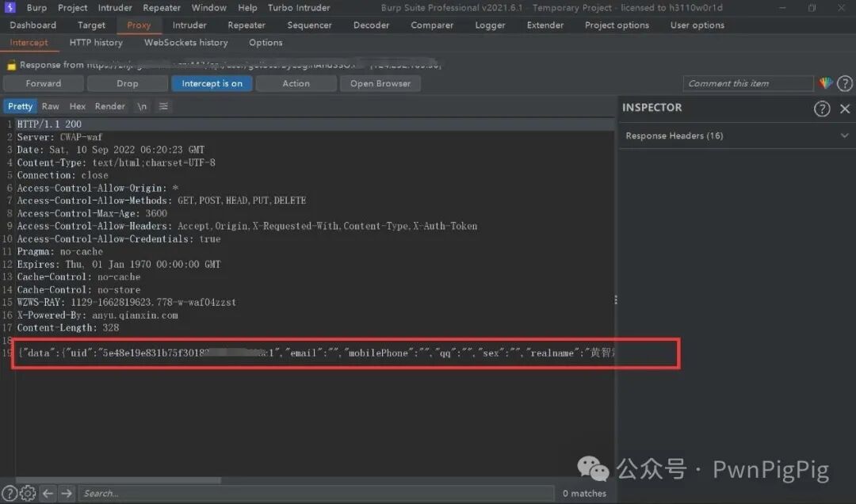Close the Inspector panel

click(x=845, y=109)
